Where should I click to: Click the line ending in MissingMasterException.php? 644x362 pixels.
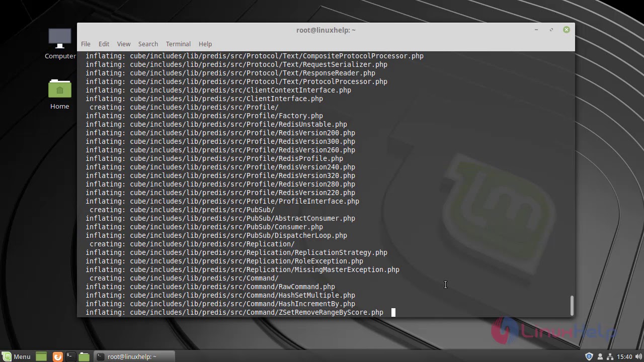point(243,269)
